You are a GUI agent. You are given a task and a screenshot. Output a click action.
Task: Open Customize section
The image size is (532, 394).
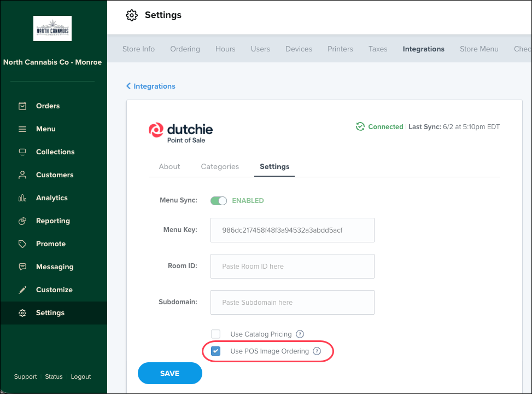pos(54,289)
